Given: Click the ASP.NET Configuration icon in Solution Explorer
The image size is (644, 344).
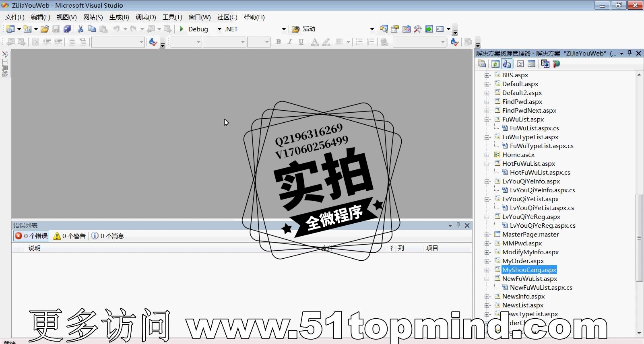Looking at the screenshot, I should coord(557,64).
